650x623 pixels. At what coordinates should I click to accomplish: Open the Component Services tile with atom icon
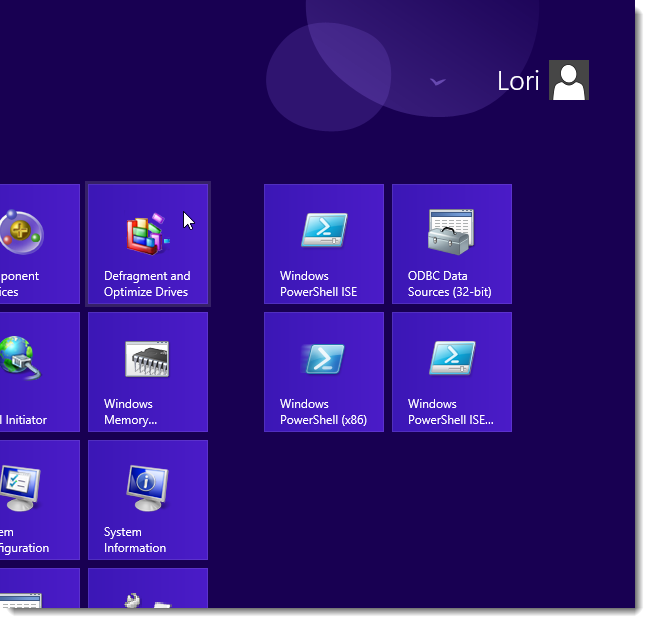click(40, 244)
